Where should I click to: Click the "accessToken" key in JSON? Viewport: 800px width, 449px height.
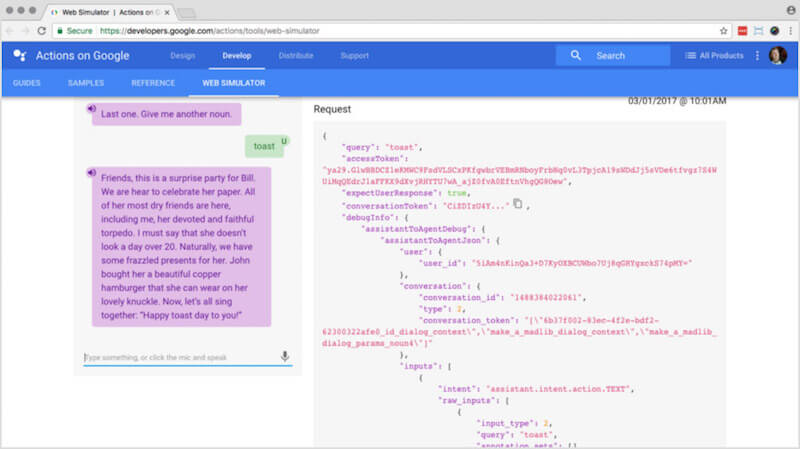[x=371, y=159]
